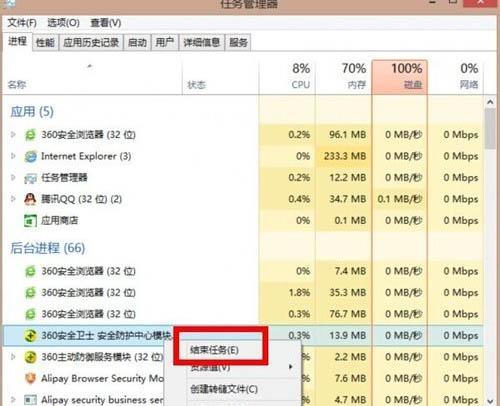Screen dimensions: 500x406
Task: Expand the 任务管理器 process row
Action: pyautogui.click(x=13, y=177)
